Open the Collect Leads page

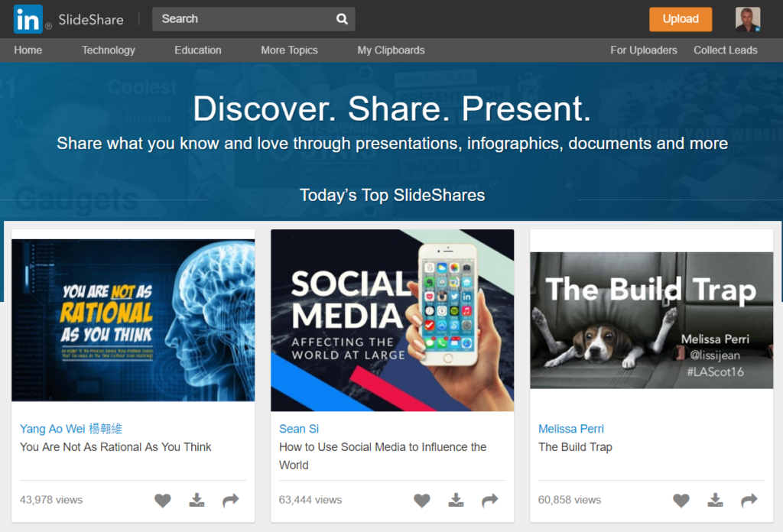(726, 50)
